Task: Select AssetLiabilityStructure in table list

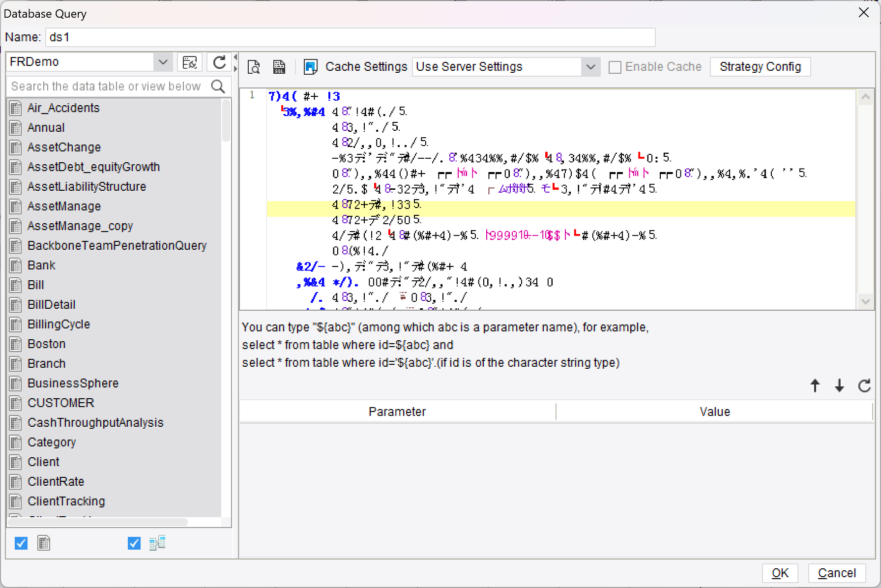Action: point(87,187)
